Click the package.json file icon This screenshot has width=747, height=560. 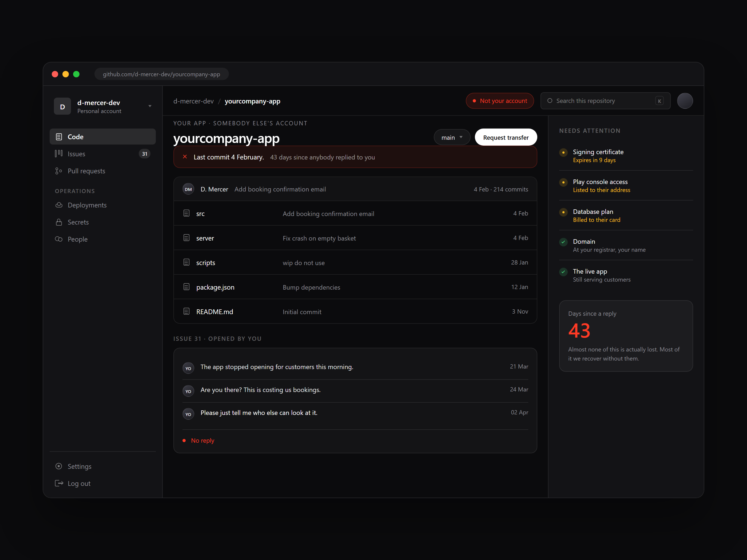186,287
